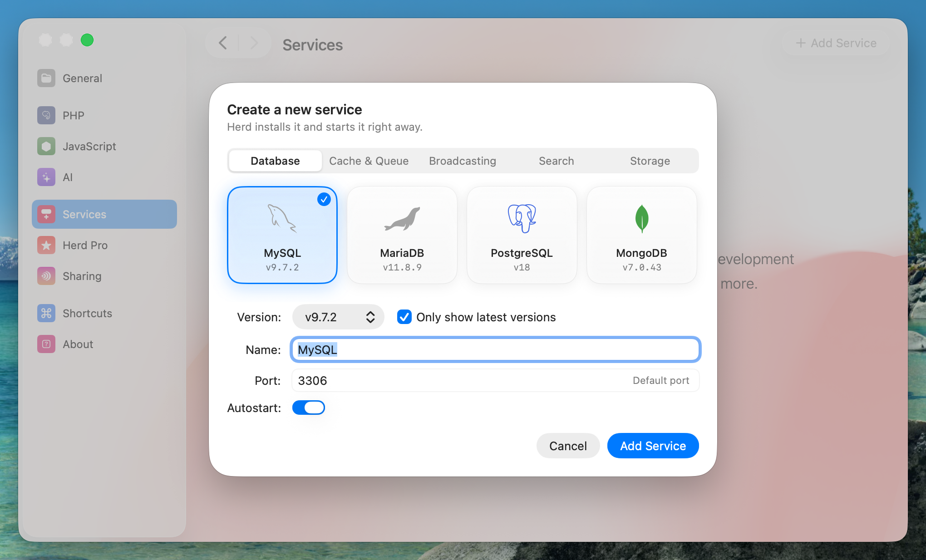The image size is (926, 560).
Task: Click the MariaDB v11.8.9 version text
Action: (402, 267)
